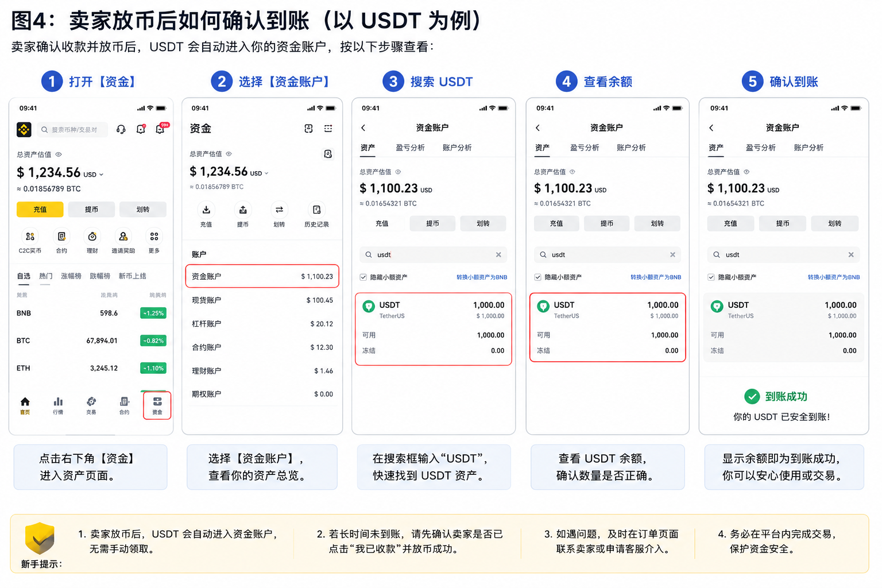This screenshot has height=588, width=882.
Task: Focus usdt search field in step 3
Action: (x=434, y=254)
